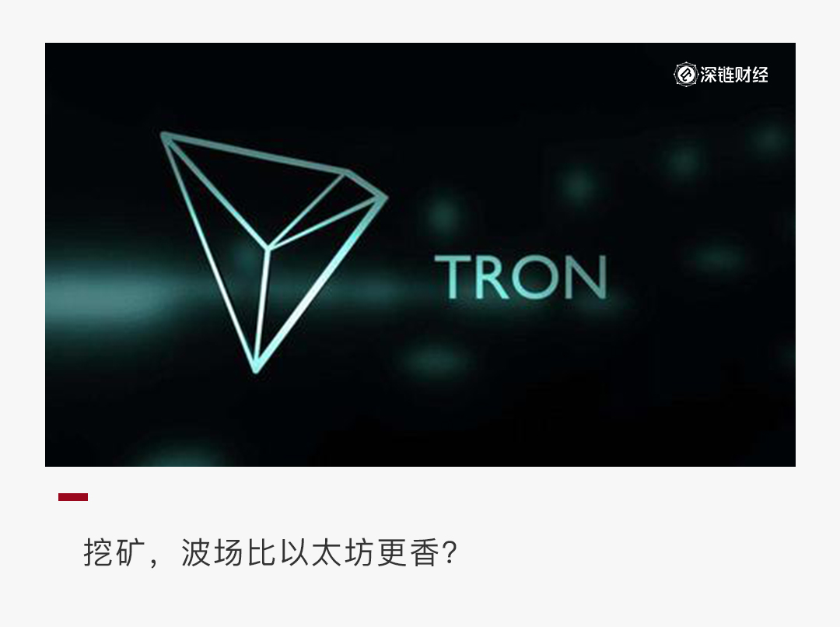Click the character 比 in the headline
The image size is (840, 627).
coord(261,552)
